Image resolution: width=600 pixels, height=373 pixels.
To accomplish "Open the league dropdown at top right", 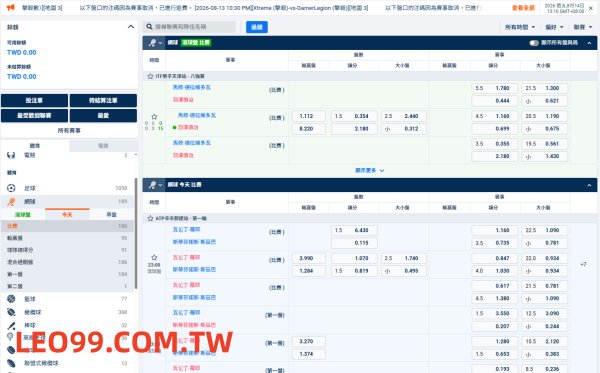I will (583, 27).
